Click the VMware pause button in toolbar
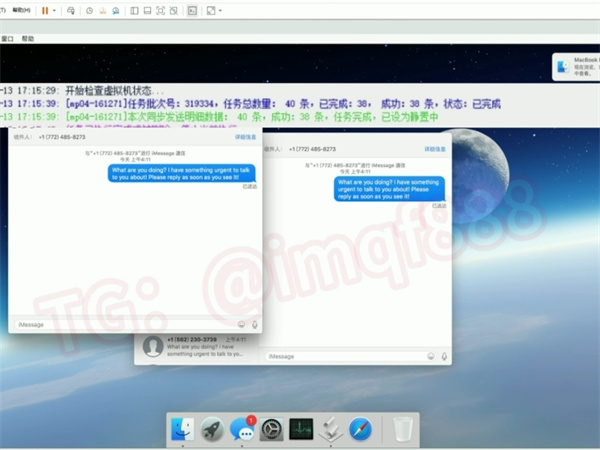600x450 pixels. [x=45, y=10]
